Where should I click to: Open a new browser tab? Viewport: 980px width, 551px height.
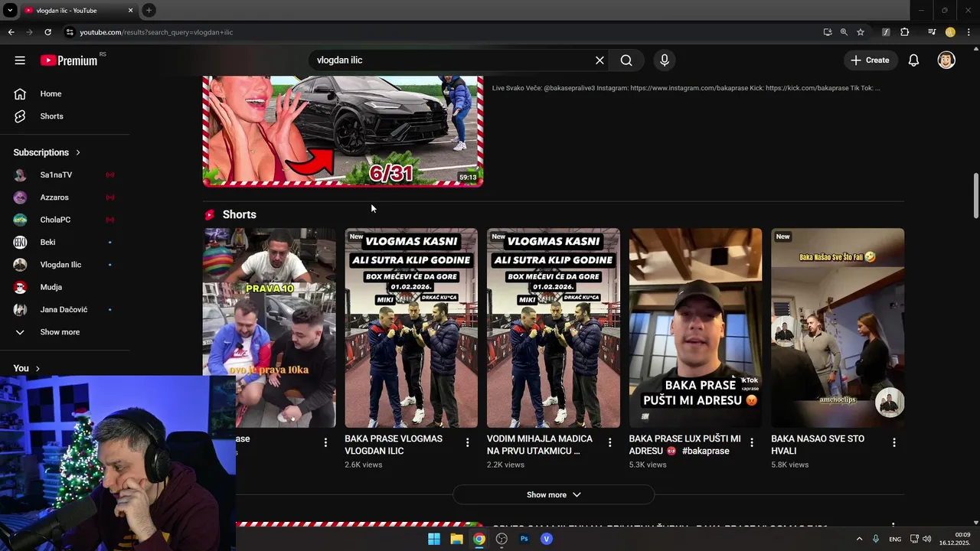[x=149, y=10]
